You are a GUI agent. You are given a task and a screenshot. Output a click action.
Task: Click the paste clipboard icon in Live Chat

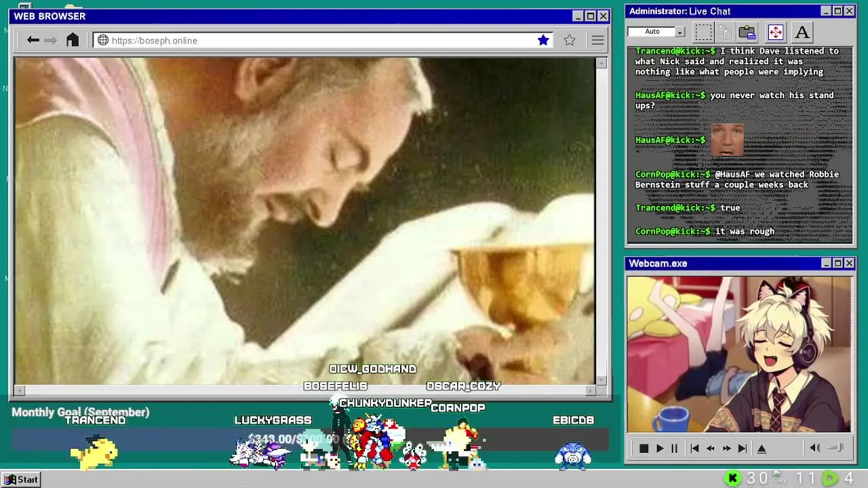click(747, 32)
